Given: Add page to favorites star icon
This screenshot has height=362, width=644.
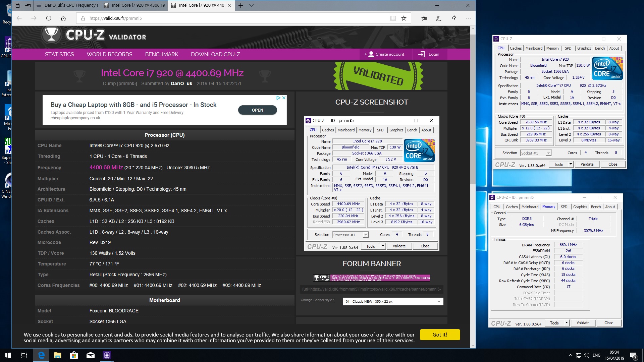Looking at the screenshot, I should [404, 18].
